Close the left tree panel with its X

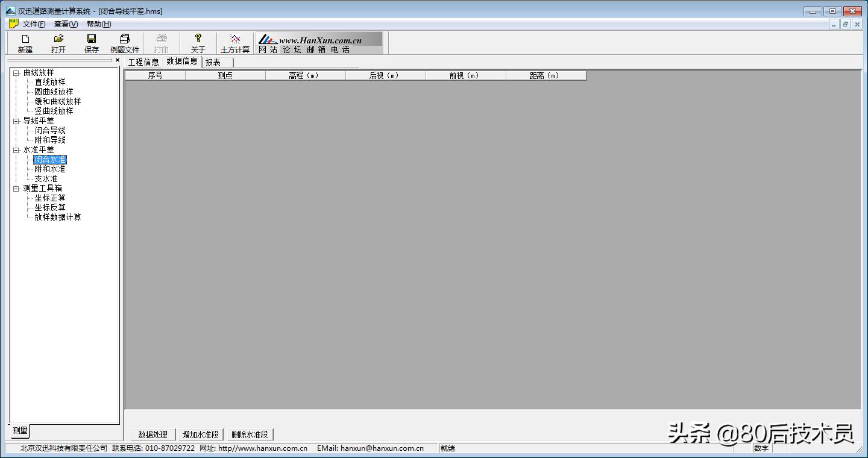tap(118, 60)
